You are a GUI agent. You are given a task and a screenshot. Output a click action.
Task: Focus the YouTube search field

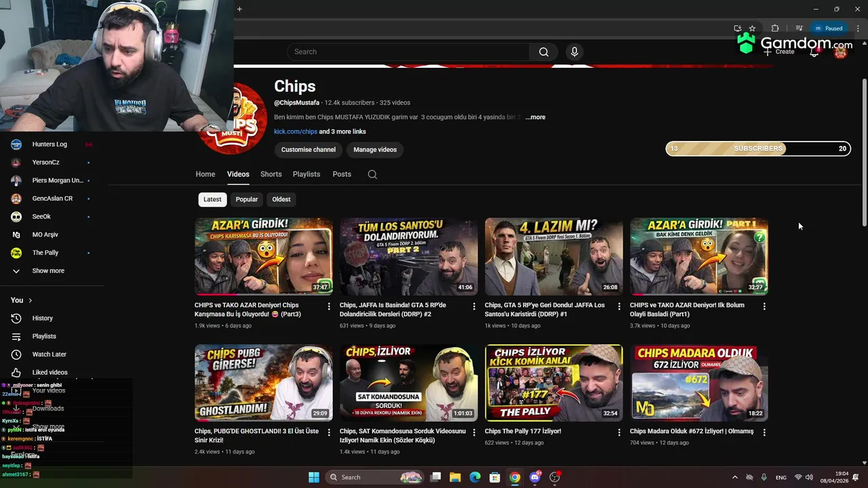click(x=408, y=52)
